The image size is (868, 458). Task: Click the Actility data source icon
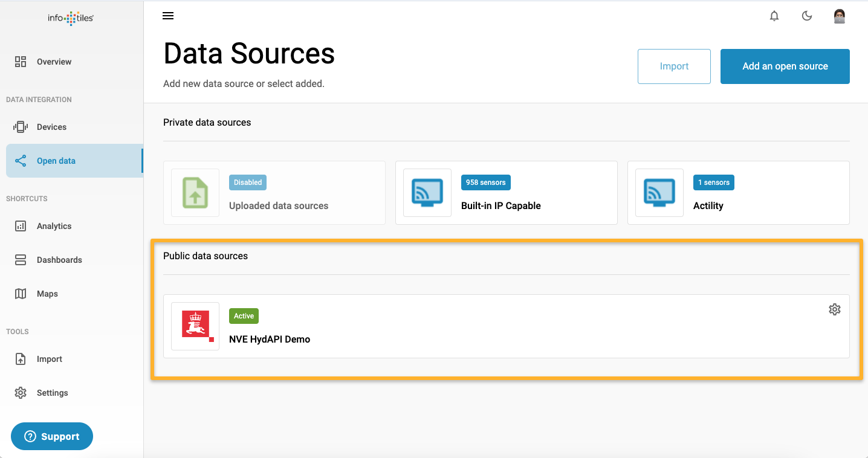pyautogui.click(x=659, y=193)
